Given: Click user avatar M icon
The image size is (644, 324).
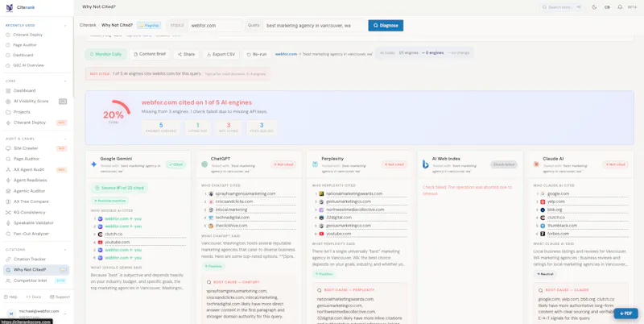Looking at the screenshot, I should [x=11, y=314].
